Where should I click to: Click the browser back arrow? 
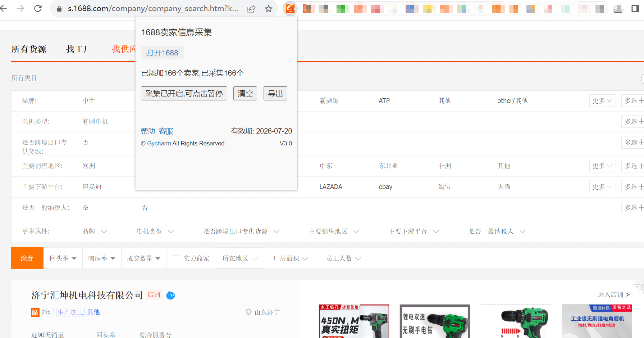click(4, 8)
